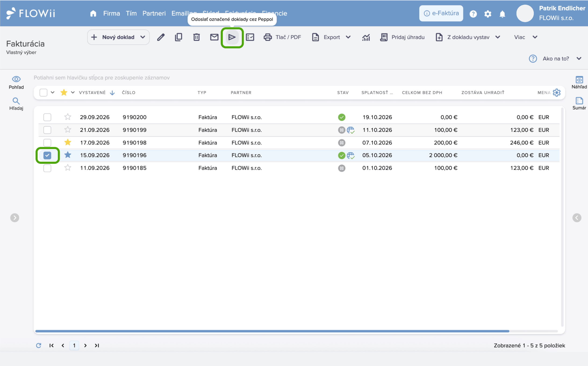Click the Pridaj úhradu button
Screen dimensions: 588x366
point(402,37)
